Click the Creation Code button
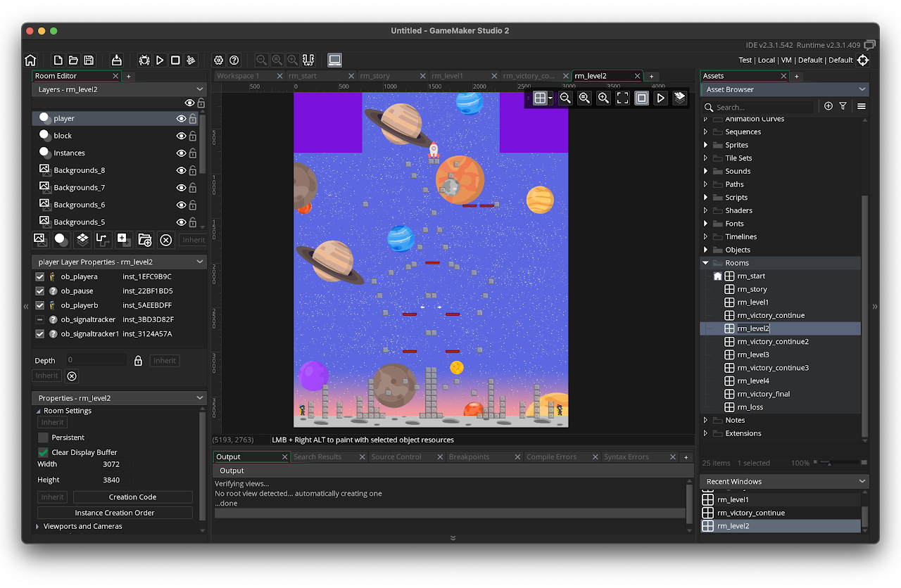 tap(132, 497)
